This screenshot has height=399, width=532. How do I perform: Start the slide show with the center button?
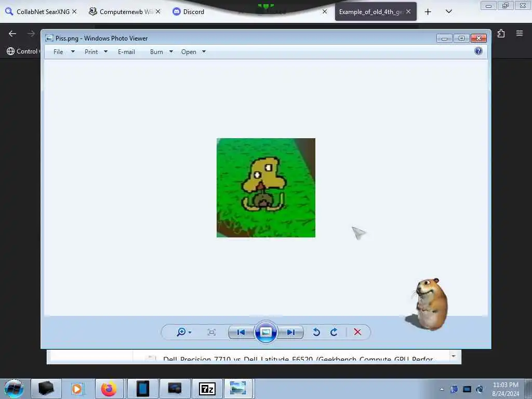pos(265,332)
